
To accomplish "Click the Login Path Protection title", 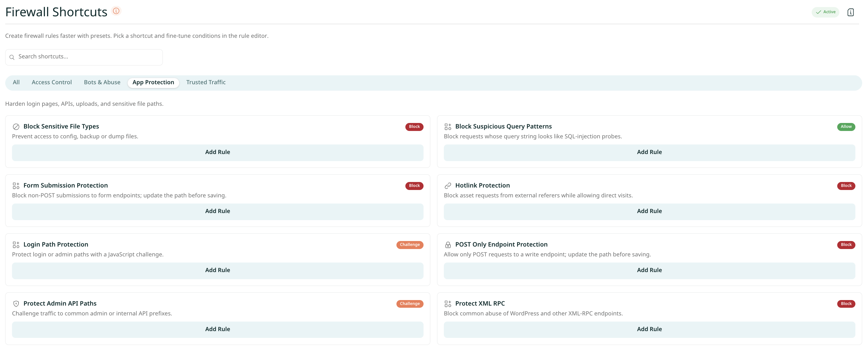I will pyautogui.click(x=56, y=245).
